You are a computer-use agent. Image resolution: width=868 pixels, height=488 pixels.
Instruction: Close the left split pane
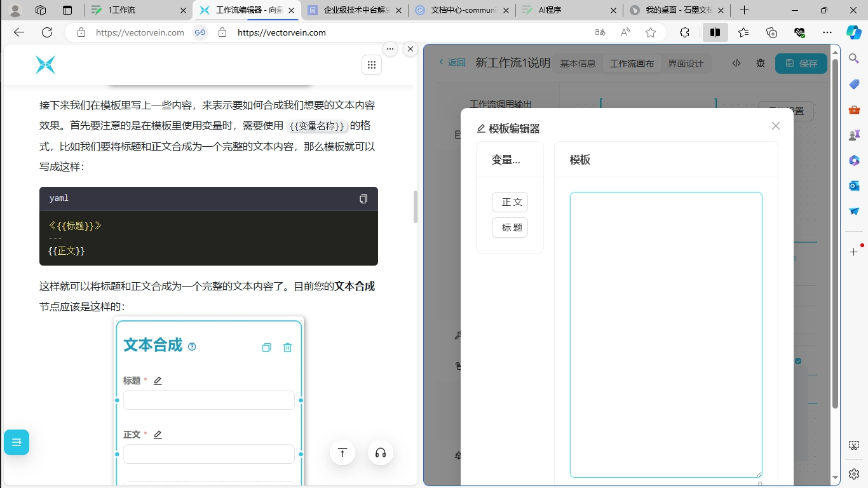pyautogui.click(x=410, y=49)
